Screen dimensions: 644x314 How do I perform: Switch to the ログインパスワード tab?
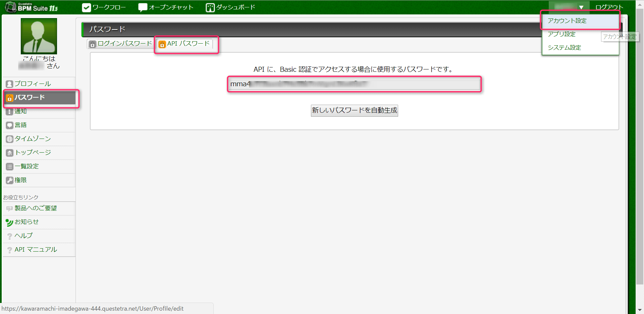point(121,44)
